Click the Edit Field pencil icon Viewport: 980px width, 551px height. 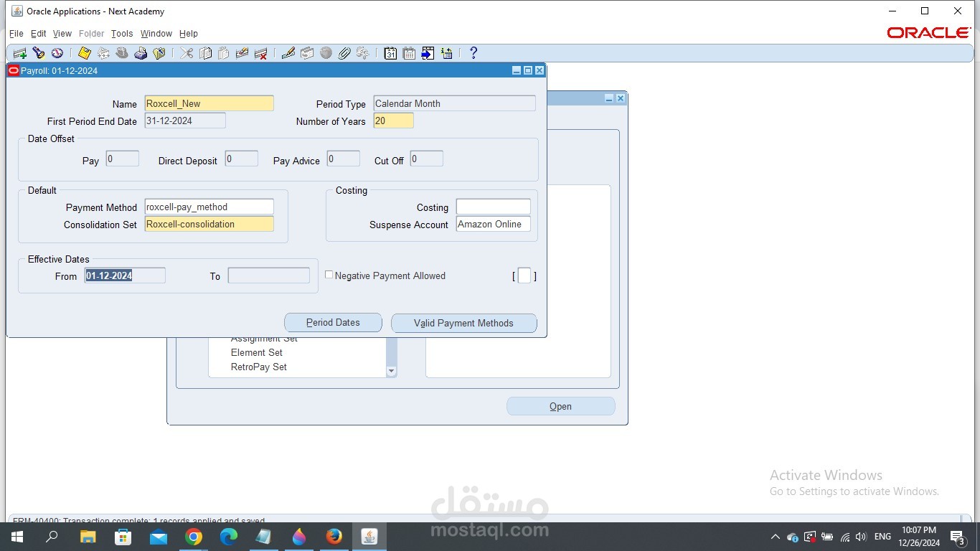pyautogui.click(x=288, y=53)
